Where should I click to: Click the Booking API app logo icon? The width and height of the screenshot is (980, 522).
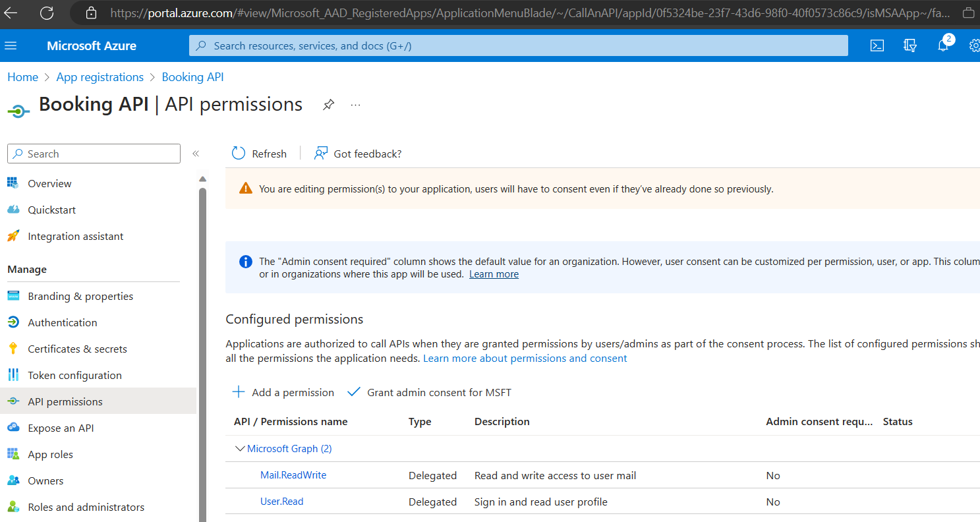(x=18, y=111)
